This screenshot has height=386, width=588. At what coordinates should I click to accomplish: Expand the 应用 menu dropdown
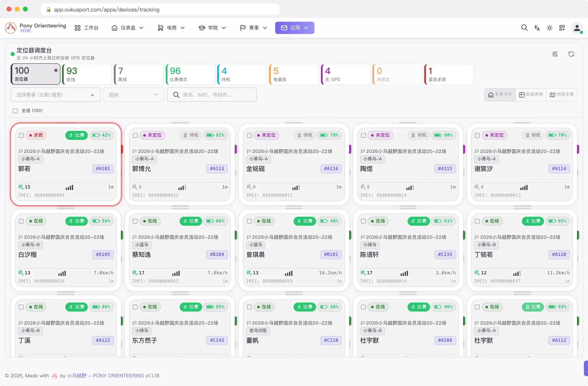pyautogui.click(x=295, y=28)
